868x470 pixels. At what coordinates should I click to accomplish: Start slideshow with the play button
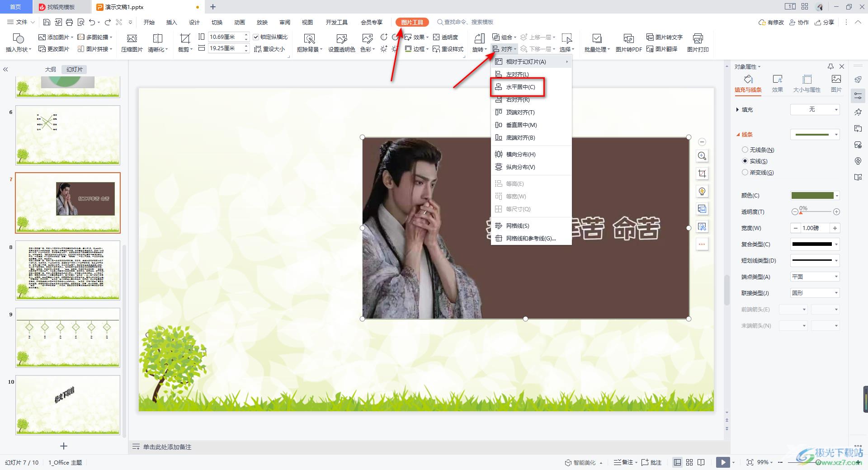coord(723,462)
